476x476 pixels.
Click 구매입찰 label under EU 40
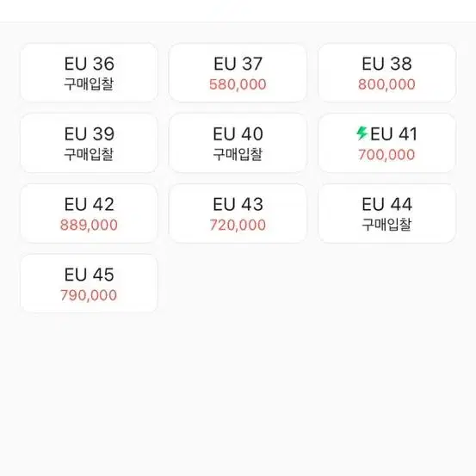pos(238,155)
